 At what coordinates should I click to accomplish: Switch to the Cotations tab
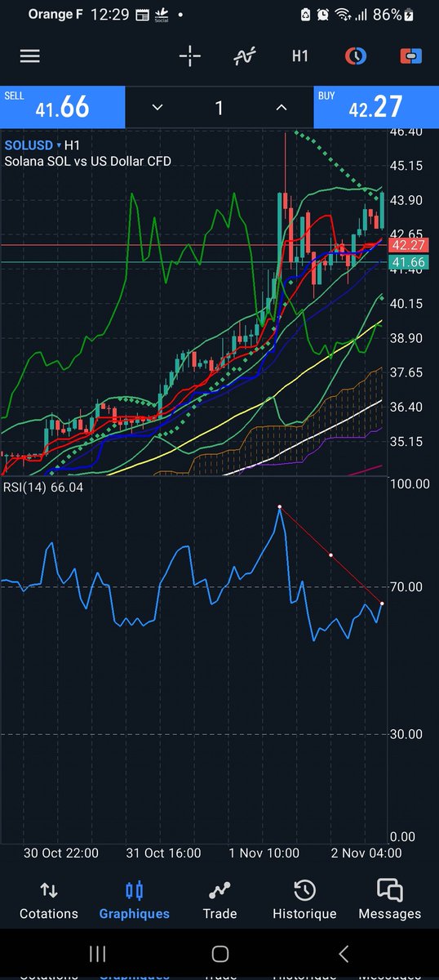[x=49, y=900]
